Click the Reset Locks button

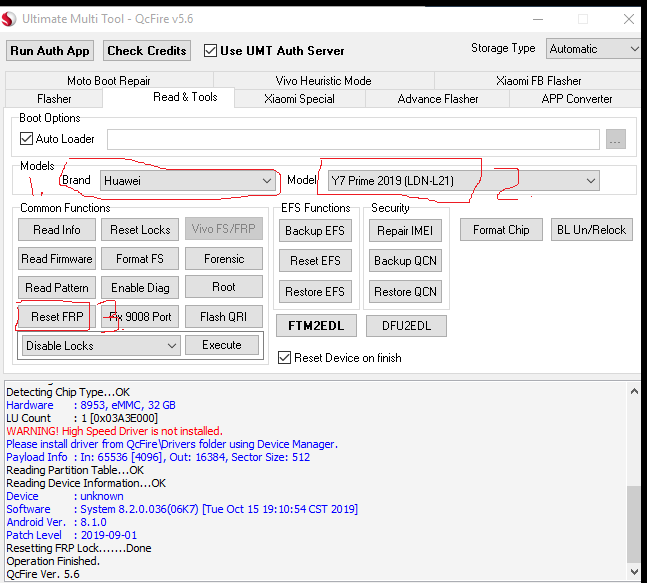[x=140, y=230]
